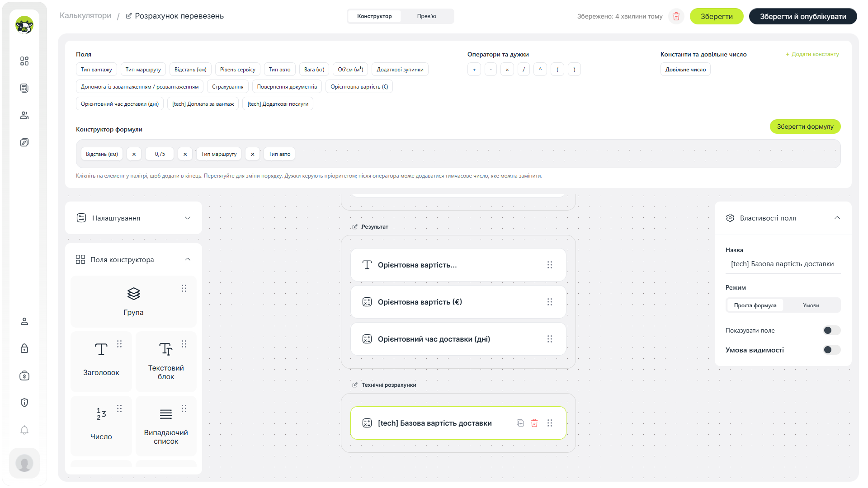Click Назва field with [tech] Базова вартість

coord(783,264)
